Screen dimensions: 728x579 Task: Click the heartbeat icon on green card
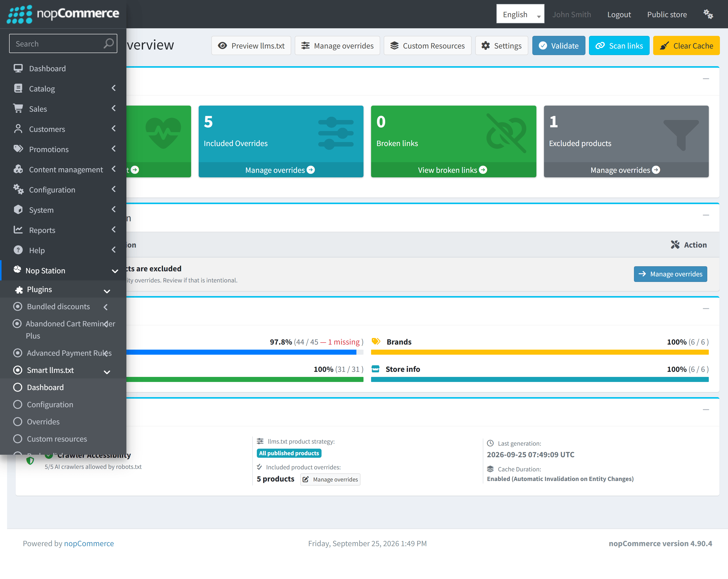tap(164, 133)
